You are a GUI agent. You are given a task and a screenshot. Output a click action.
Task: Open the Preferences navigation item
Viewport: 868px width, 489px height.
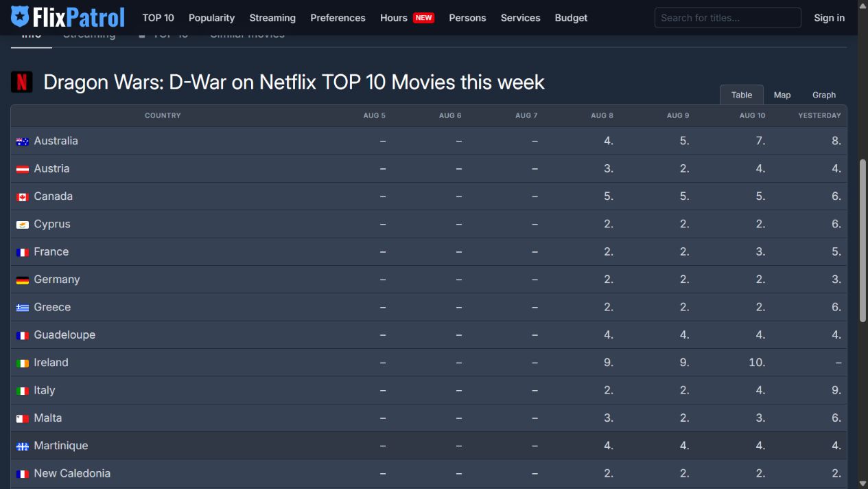(x=338, y=18)
